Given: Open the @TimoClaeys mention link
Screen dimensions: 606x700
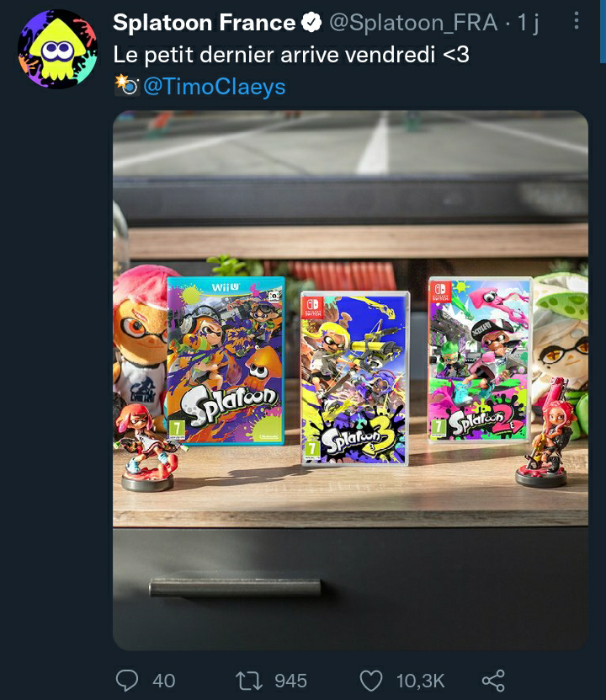Looking at the screenshot, I should [x=214, y=86].
